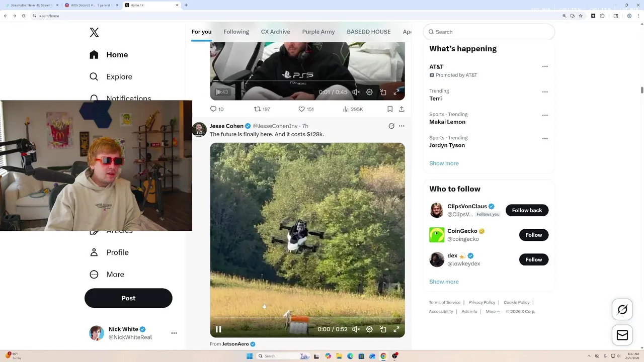Open Privacy Policy link
This screenshot has width=644, height=362.
(482, 302)
